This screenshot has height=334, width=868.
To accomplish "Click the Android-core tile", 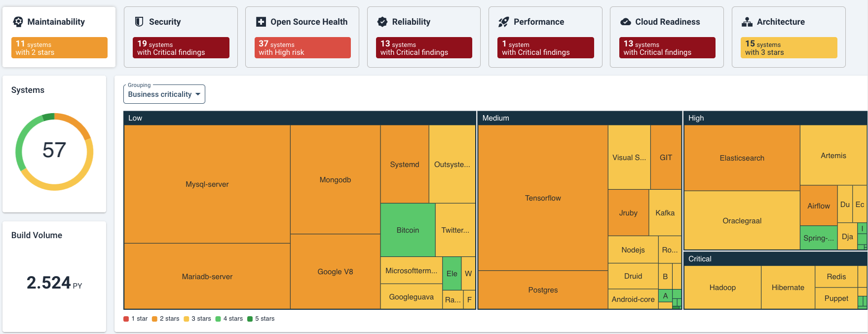I will coord(633,299).
